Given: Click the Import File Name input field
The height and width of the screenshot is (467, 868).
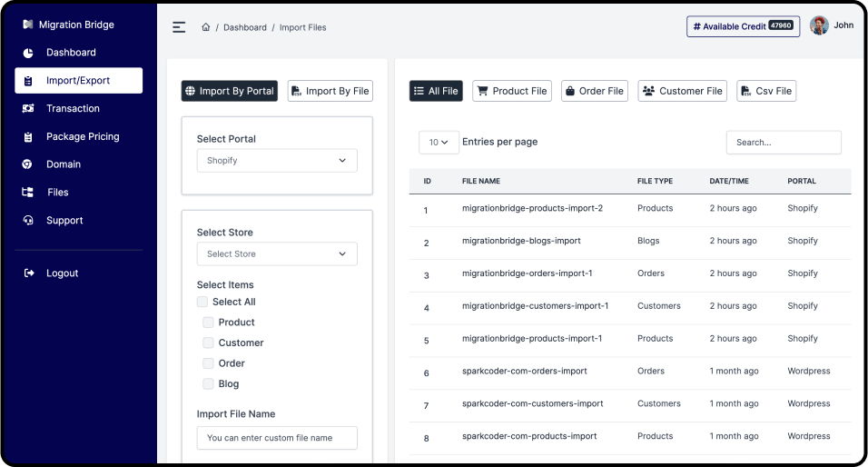Looking at the screenshot, I should point(277,438).
